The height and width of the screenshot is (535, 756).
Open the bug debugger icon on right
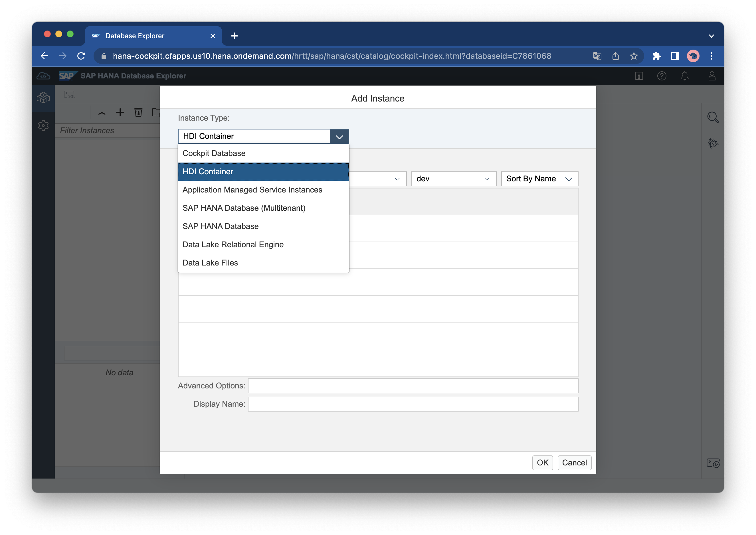[x=713, y=143]
